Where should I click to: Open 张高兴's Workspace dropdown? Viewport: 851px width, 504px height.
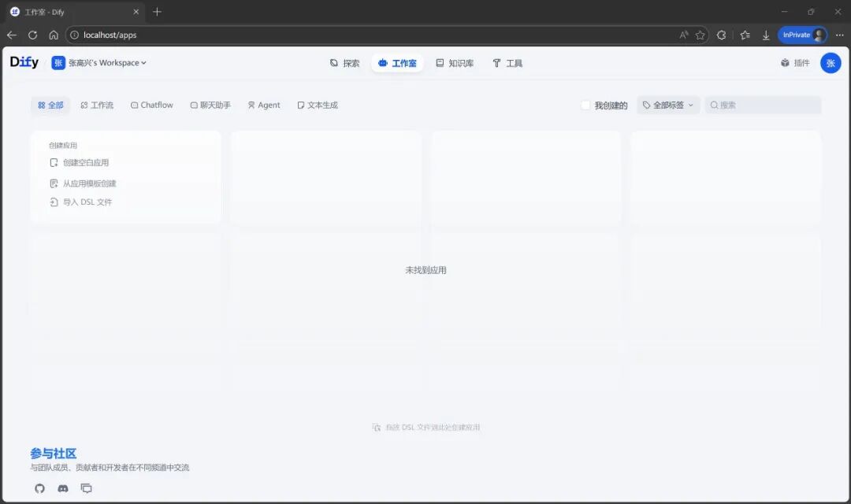tap(98, 63)
